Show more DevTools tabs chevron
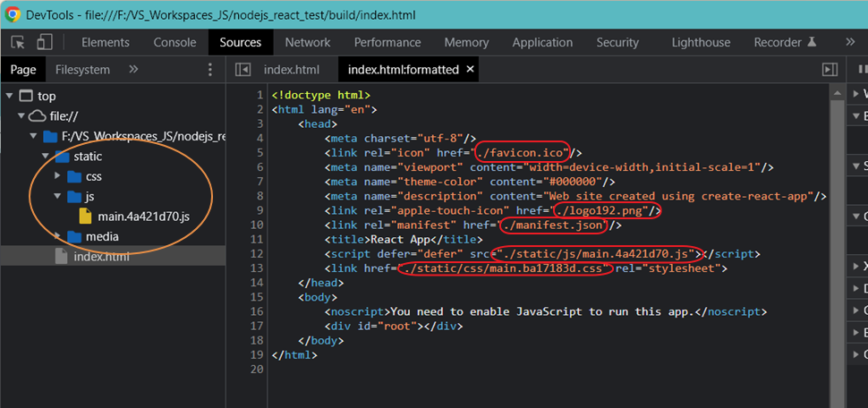The image size is (868, 408). 850,42
